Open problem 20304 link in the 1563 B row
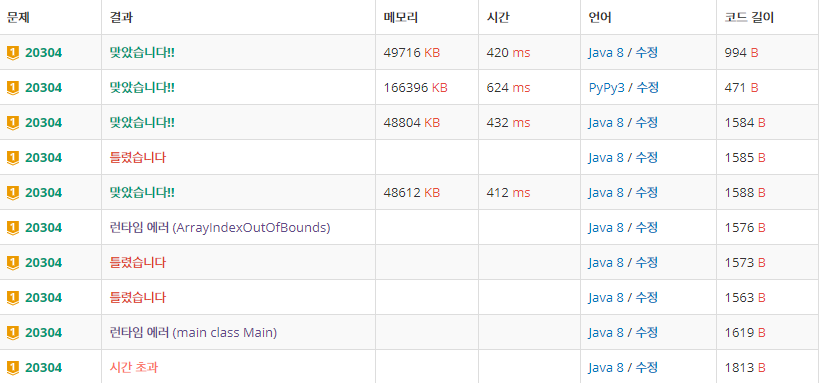The width and height of the screenshot is (819, 383). [x=43, y=297]
